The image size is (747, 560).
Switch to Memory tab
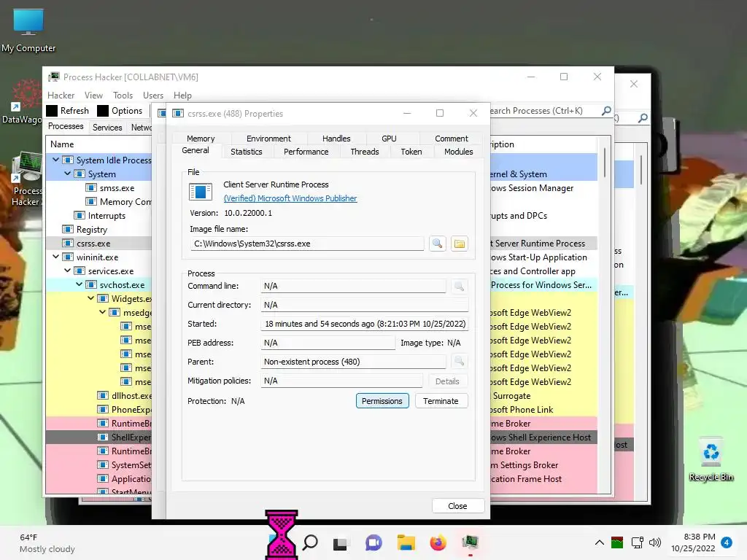point(201,139)
